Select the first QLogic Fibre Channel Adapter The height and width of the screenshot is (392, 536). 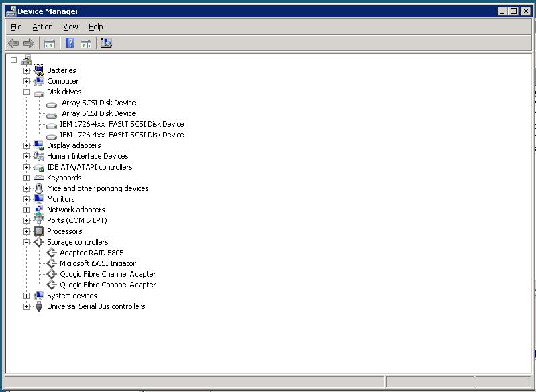click(x=107, y=274)
